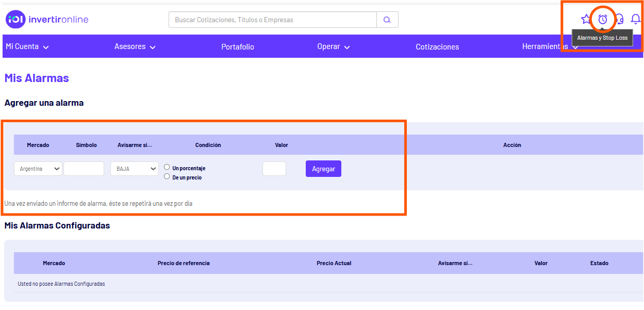Click the Símbolo input field
This screenshot has height=310, width=644.
pyautogui.click(x=84, y=169)
